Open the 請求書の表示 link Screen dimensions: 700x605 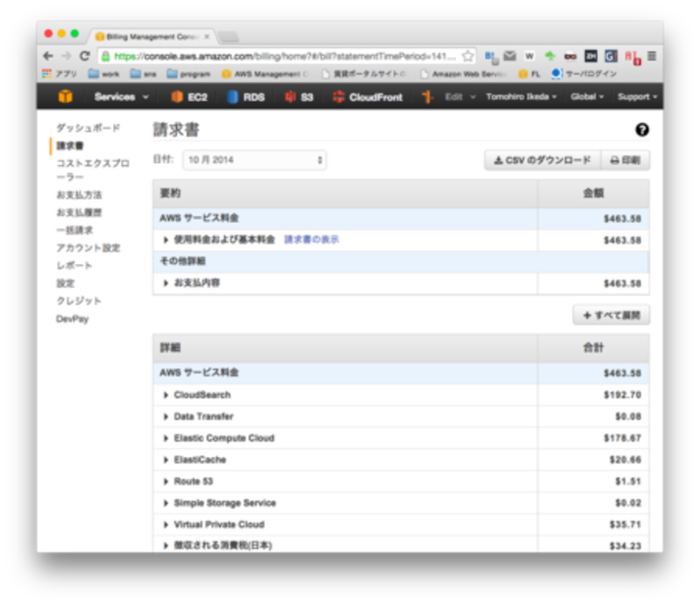pyautogui.click(x=312, y=240)
